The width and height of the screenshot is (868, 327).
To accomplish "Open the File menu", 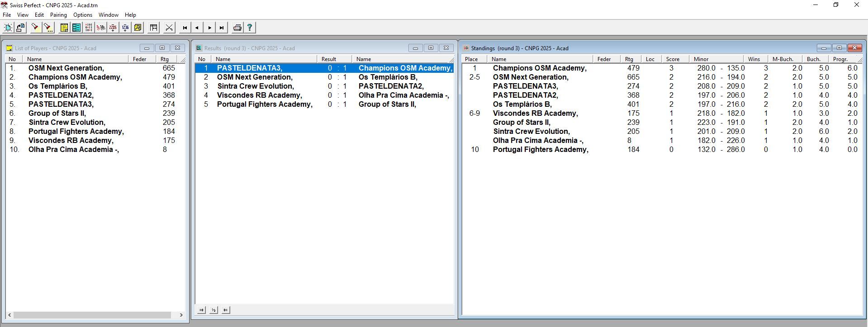I will pyautogui.click(x=7, y=15).
